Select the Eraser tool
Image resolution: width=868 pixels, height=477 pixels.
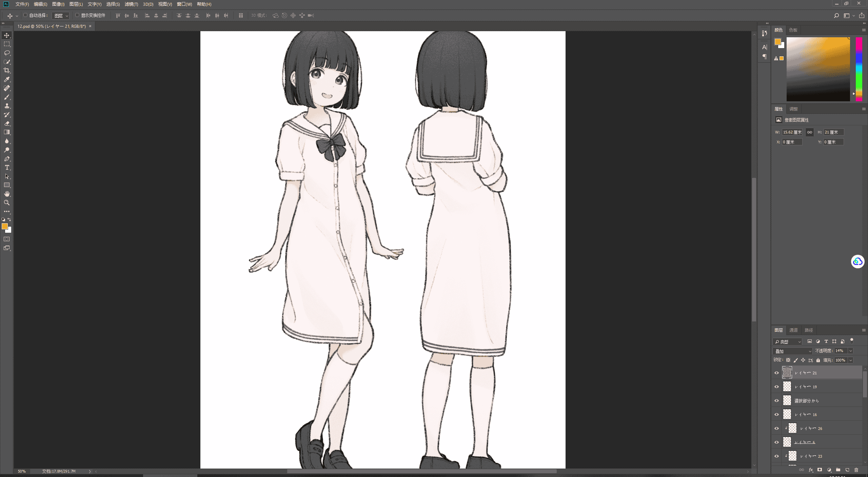[x=7, y=124]
